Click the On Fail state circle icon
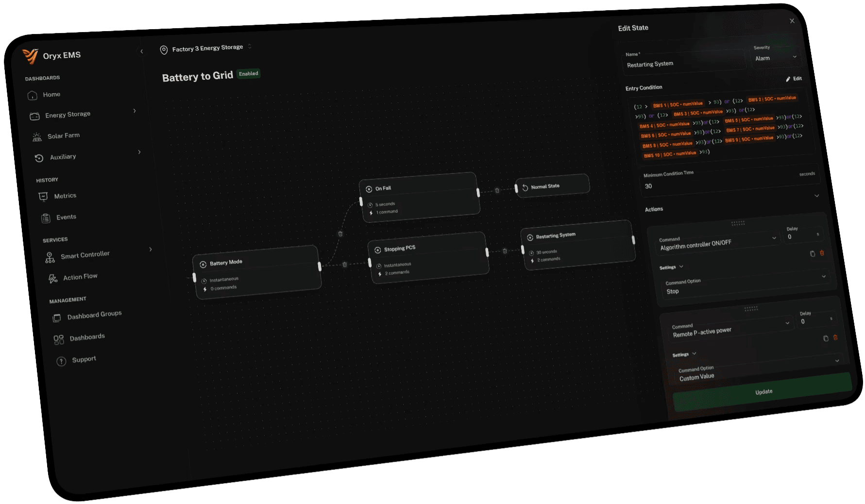The width and height of the screenshot is (865, 504). pos(369,189)
